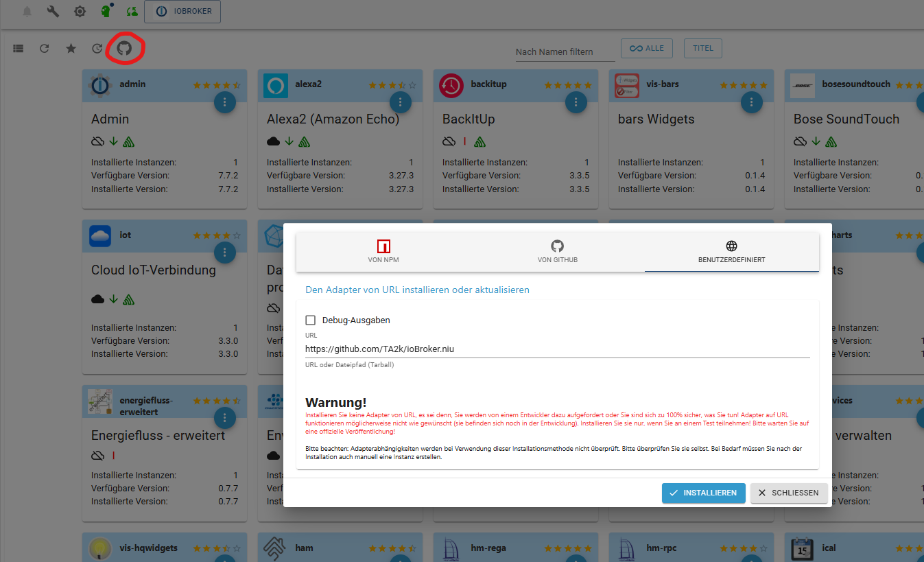Click the BackItUp card title
This screenshot has height=562, width=924.
pyautogui.click(x=469, y=119)
